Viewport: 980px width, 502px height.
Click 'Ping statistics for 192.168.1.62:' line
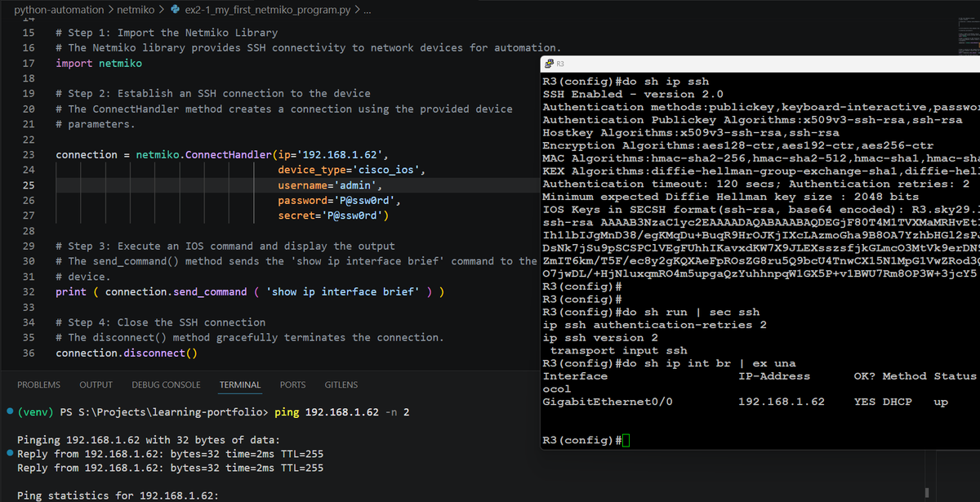[118, 495]
